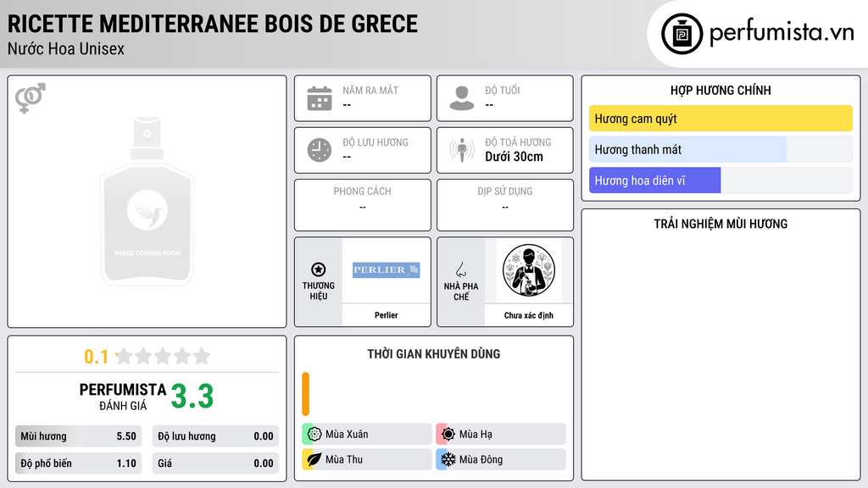The width and height of the screenshot is (868, 488).
Task: Click the leaf icon for Mùa Thu
Action: (314, 459)
